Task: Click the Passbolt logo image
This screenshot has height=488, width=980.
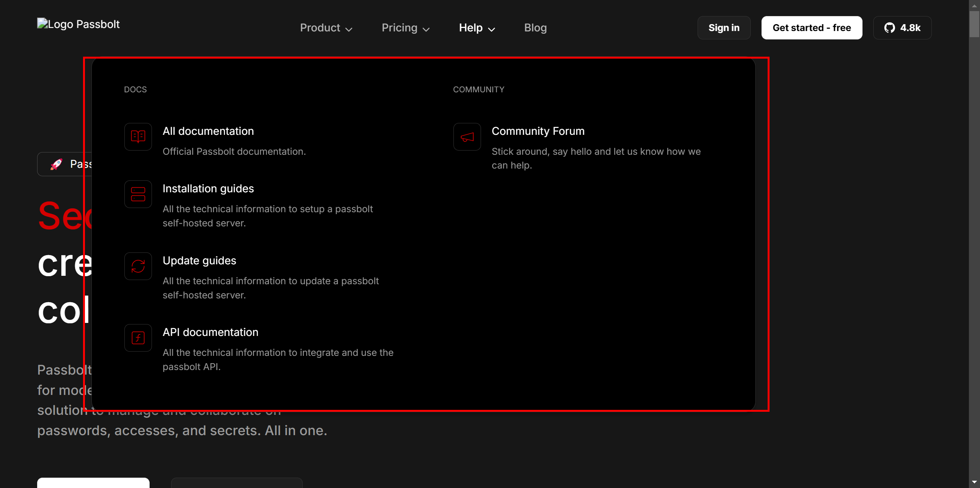Action: tap(78, 24)
